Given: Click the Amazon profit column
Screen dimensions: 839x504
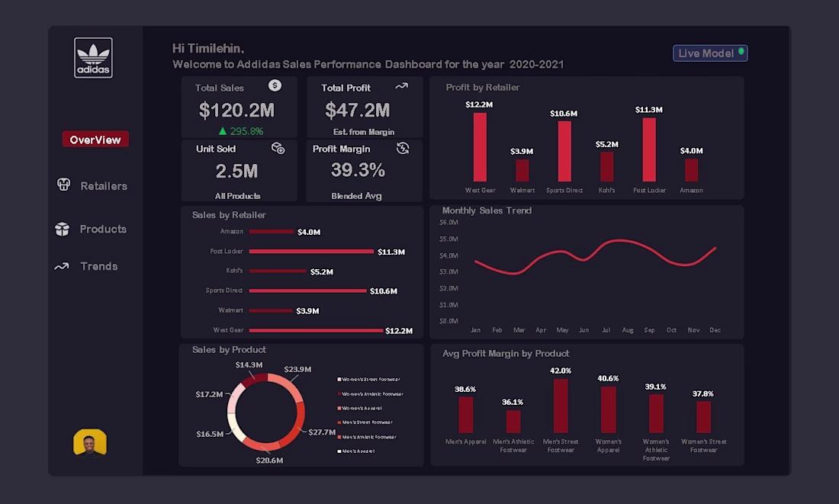Looking at the screenshot, I should [691, 170].
